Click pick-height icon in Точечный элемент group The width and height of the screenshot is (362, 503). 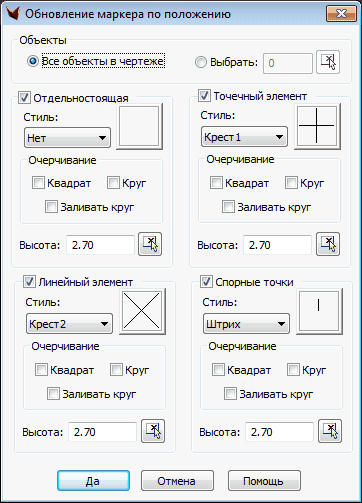click(328, 244)
